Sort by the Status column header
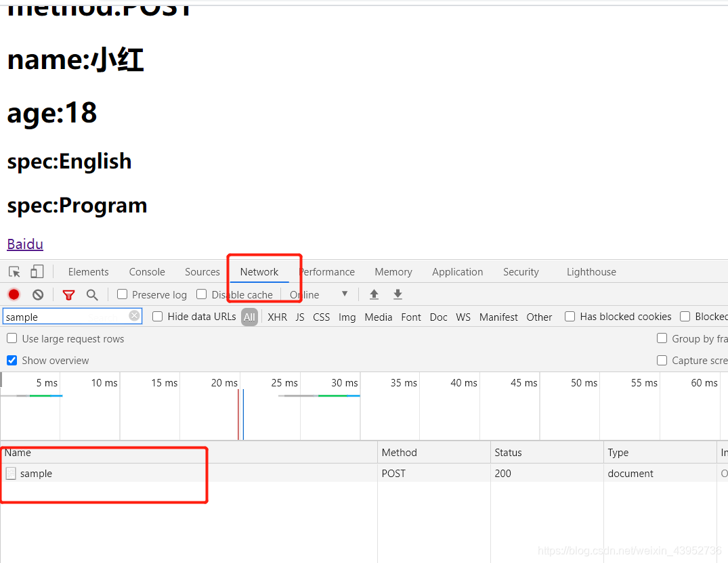This screenshot has height=563, width=728. pos(547,452)
